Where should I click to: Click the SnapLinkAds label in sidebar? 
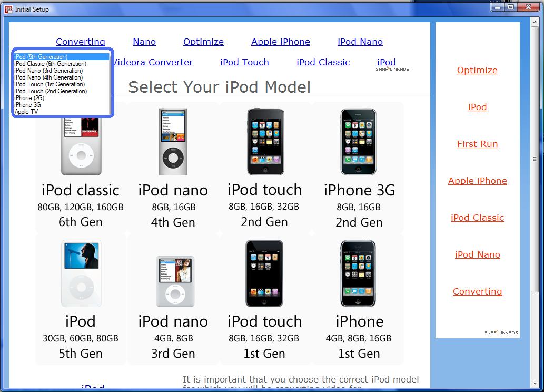pos(501,332)
